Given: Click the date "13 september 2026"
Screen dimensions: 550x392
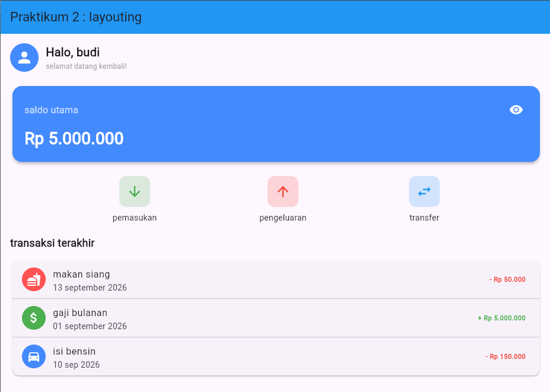Looking at the screenshot, I should pos(90,288).
